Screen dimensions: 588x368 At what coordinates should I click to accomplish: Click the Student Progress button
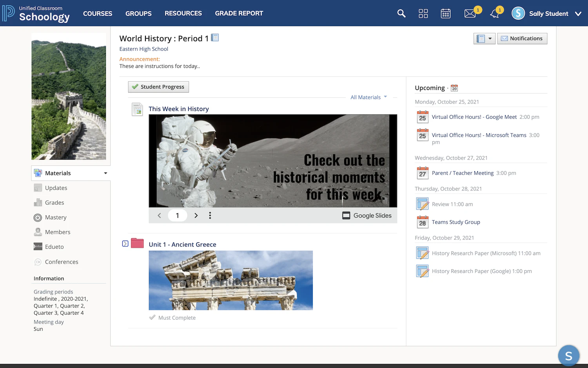[158, 87]
